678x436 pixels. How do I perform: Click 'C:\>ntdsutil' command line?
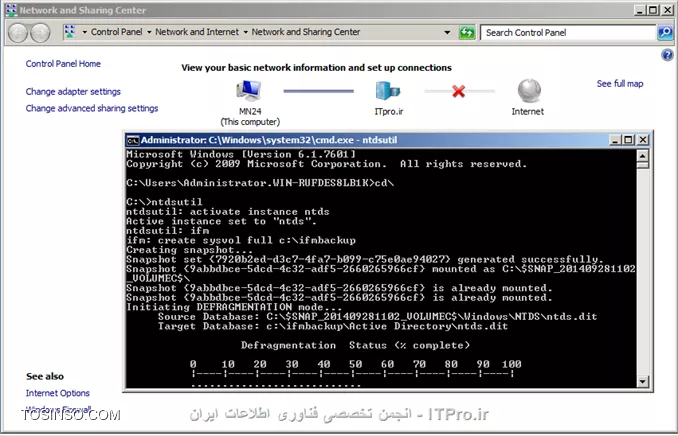click(164, 202)
